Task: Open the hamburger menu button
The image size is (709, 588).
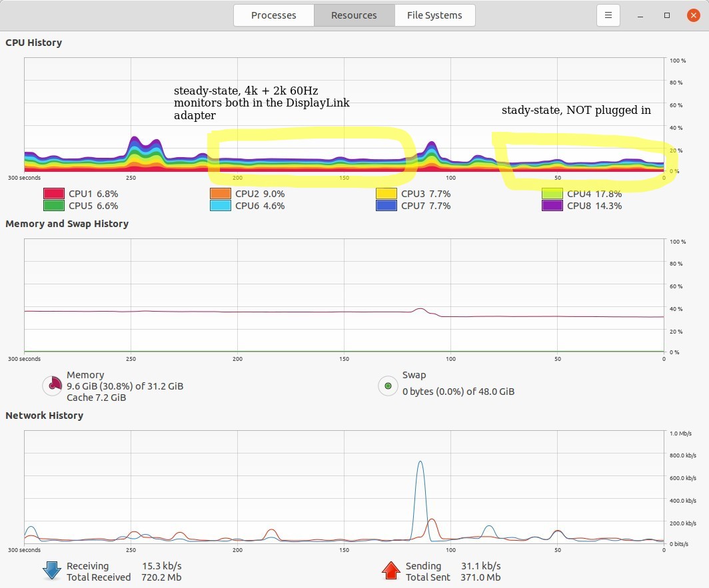Action: 608,15
